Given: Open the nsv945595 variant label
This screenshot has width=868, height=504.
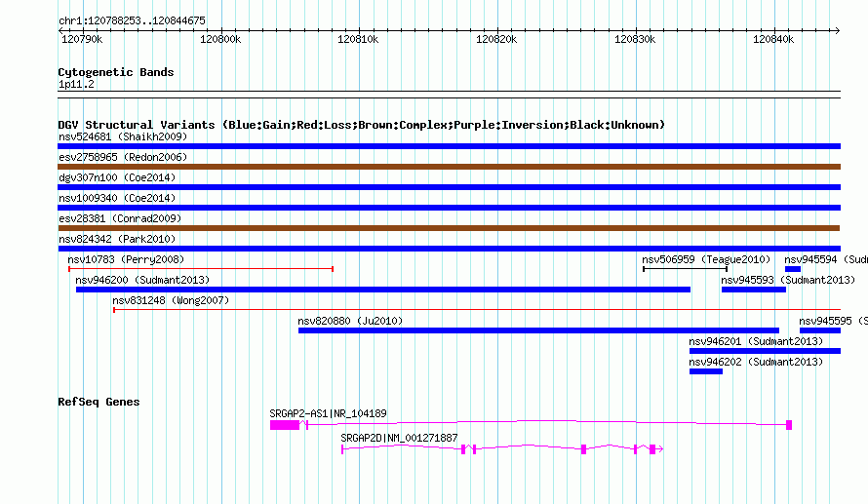Looking at the screenshot, I should tap(833, 321).
